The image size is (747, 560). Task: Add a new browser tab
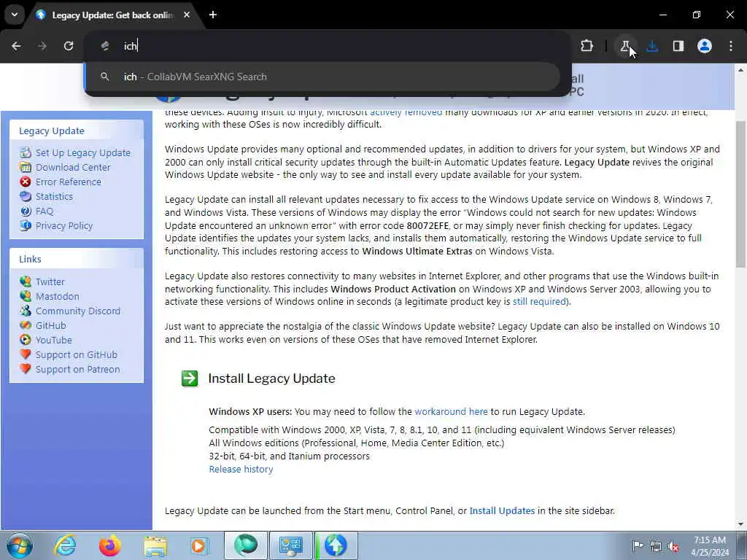click(x=213, y=15)
